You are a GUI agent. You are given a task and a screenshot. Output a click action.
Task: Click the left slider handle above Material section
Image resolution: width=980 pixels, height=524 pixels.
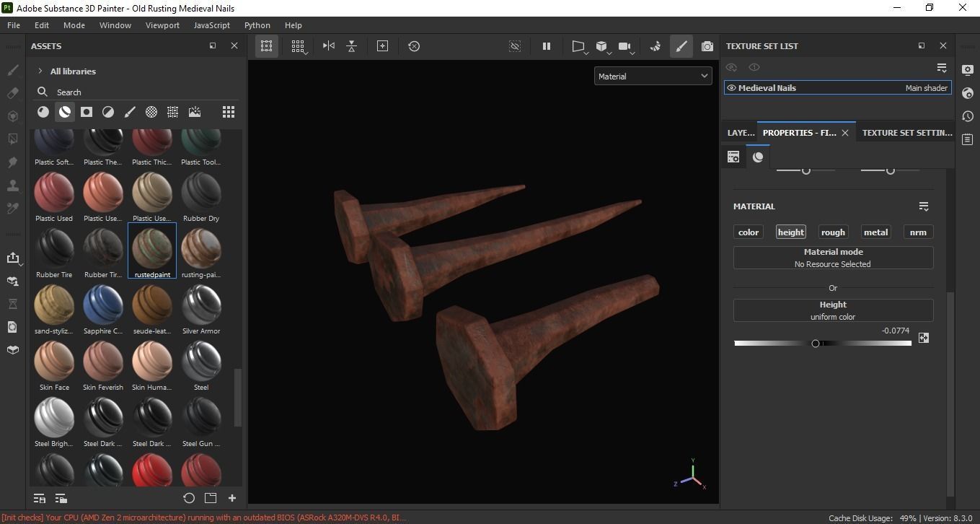tap(806, 170)
